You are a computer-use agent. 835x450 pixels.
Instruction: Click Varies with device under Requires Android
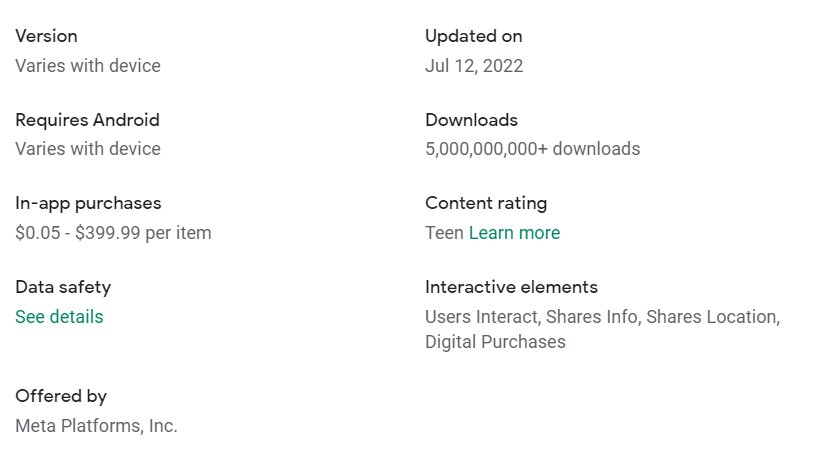point(88,149)
